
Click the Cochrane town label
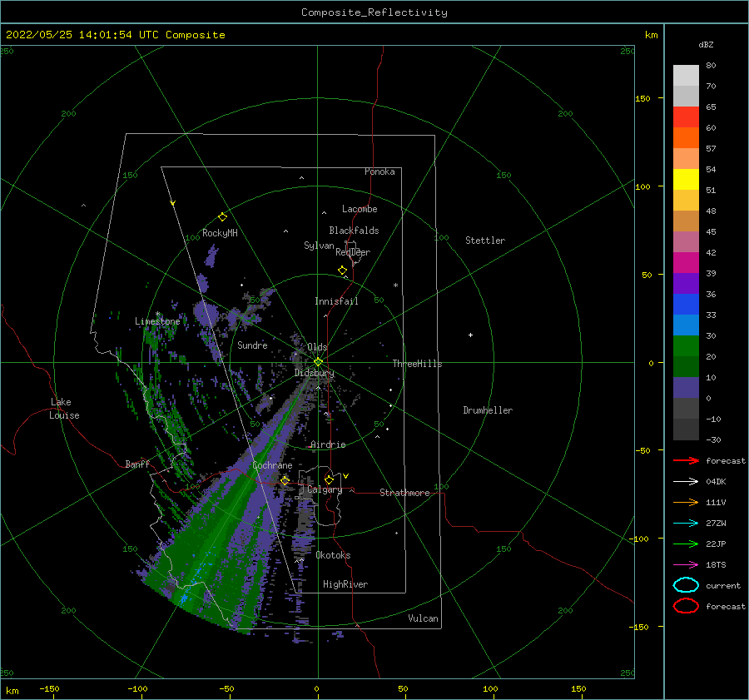point(272,465)
